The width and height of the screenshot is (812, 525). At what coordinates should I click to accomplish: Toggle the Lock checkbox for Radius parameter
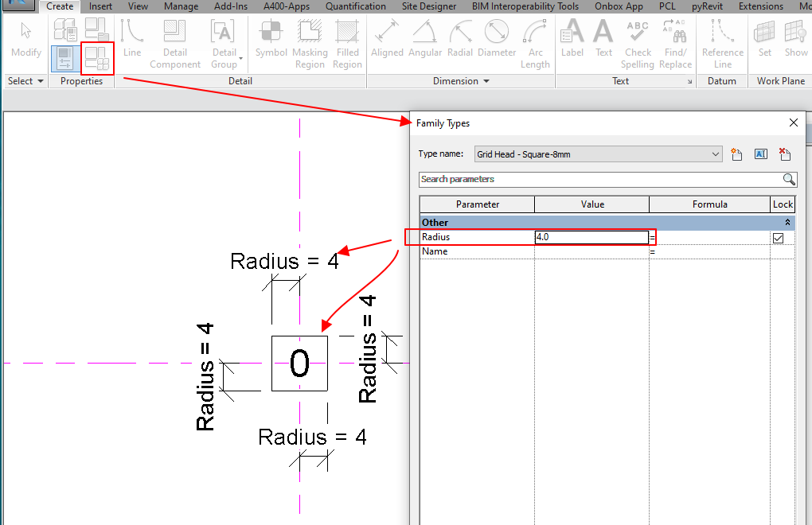pyautogui.click(x=778, y=237)
